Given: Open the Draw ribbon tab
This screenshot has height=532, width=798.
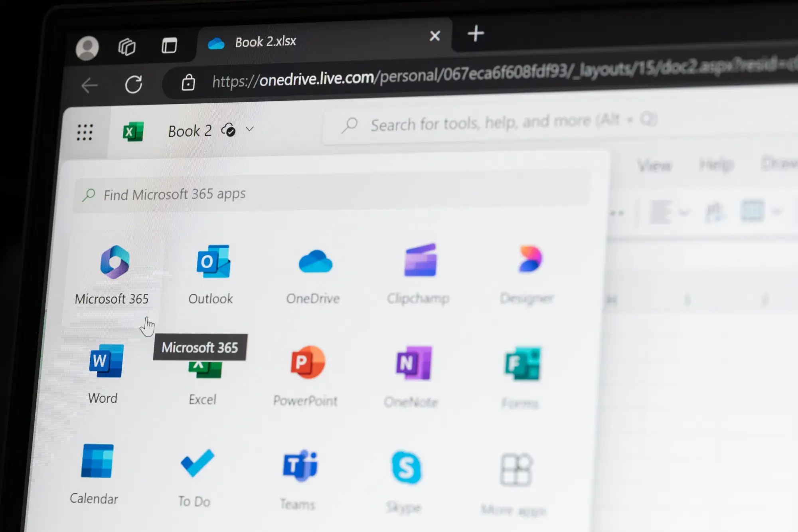Looking at the screenshot, I should point(779,164).
